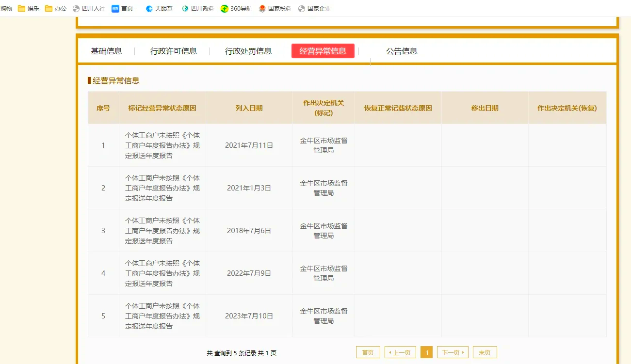The image size is (631, 364).
Task: Click the 上一页 previous page button
Action: click(400, 352)
